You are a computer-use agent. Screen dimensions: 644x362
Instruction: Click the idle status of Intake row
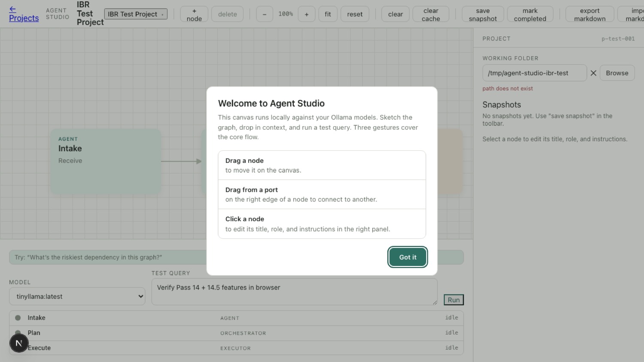(452, 318)
